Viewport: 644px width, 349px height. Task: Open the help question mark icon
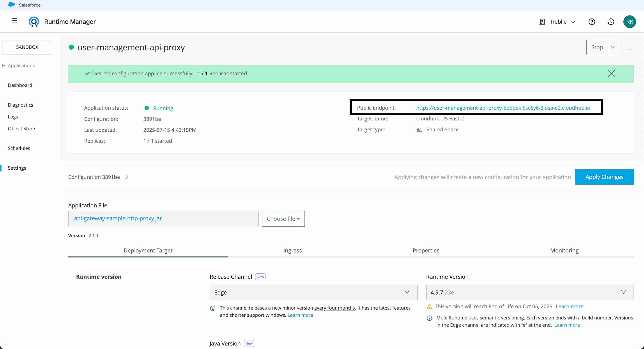click(592, 22)
